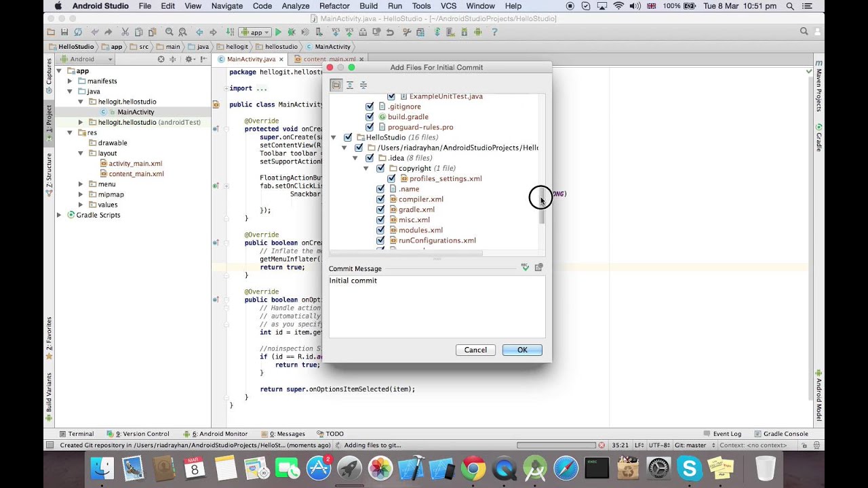Open Chrome from the dock

click(473, 468)
